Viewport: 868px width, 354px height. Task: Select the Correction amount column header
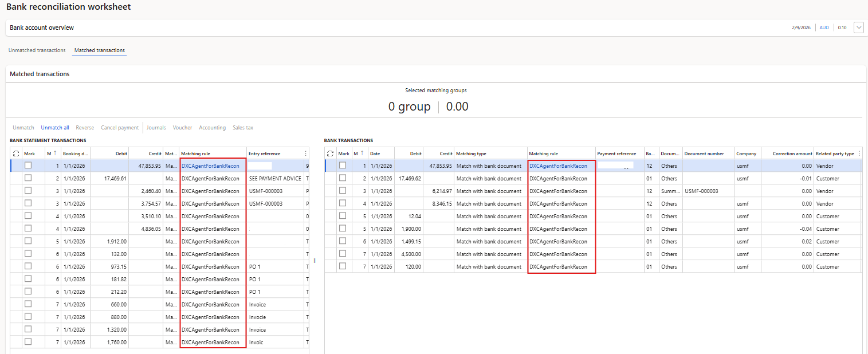[x=792, y=154]
